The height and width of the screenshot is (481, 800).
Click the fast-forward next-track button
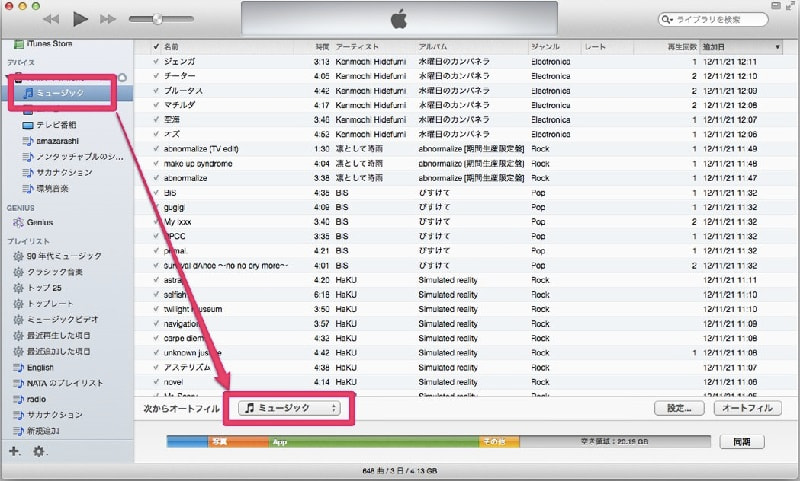tap(108, 19)
